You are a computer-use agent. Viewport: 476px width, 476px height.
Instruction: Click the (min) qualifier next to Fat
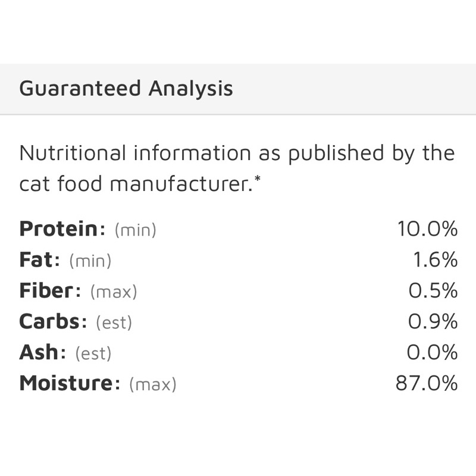90,261
